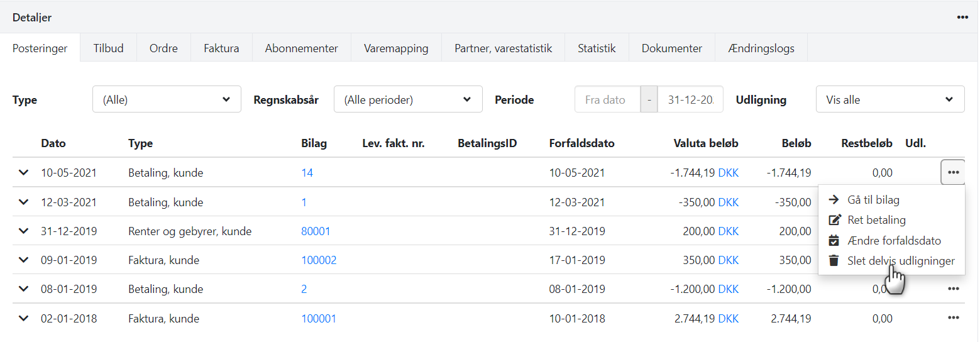Open bilag link 1
The height and width of the screenshot is (342, 980).
tap(304, 202)
